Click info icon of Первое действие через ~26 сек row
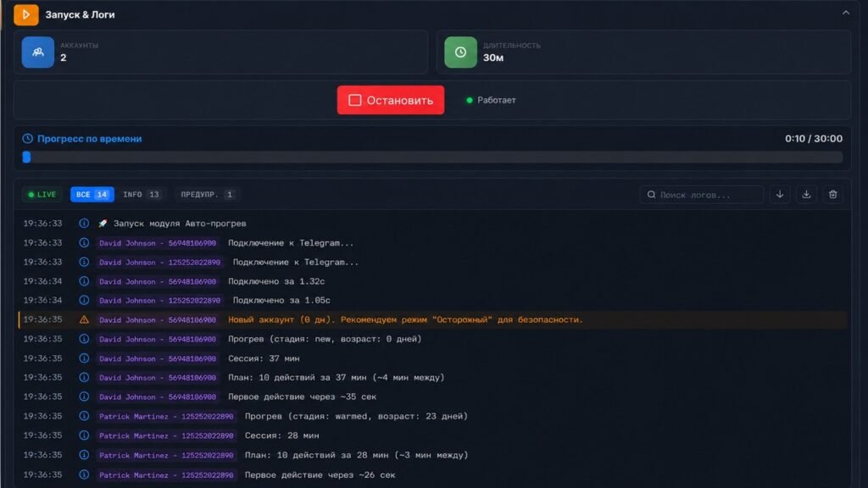The width and height of the screenshot is (868, 488). pos(84,474)
